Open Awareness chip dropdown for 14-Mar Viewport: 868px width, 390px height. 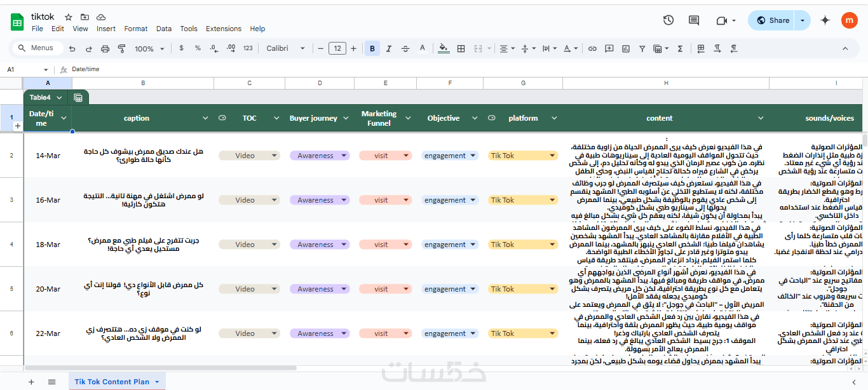pyautogui.click(x=343, y=156)
